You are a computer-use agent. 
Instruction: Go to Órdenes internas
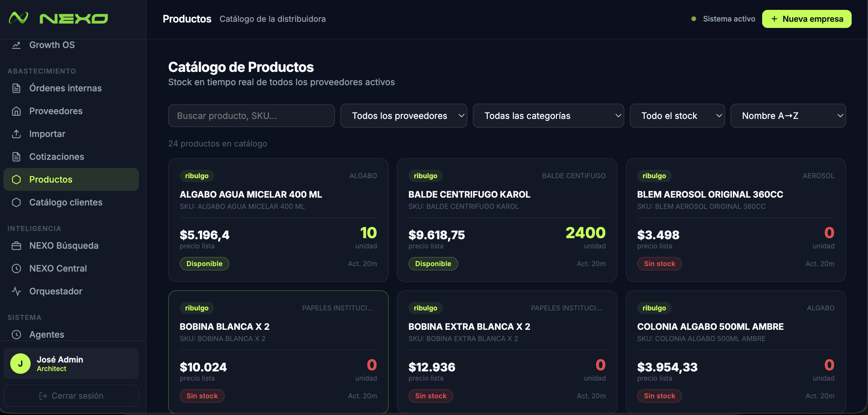(71, 88)
